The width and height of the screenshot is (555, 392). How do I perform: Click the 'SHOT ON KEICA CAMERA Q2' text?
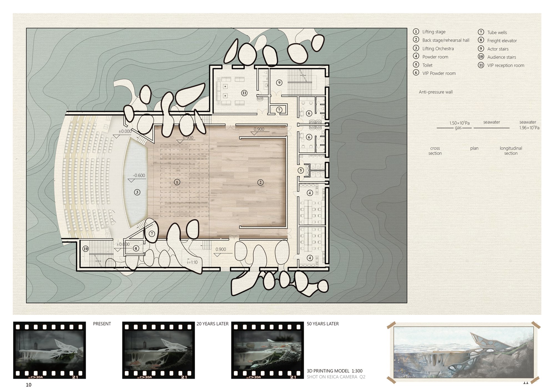336,377
